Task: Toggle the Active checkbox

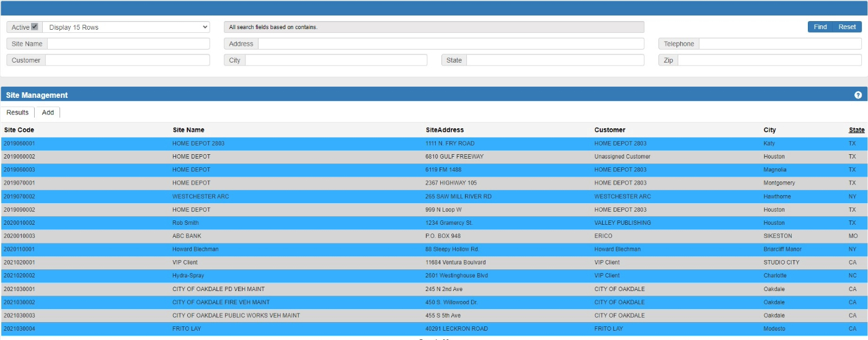Action: click(x=35, y=27)
